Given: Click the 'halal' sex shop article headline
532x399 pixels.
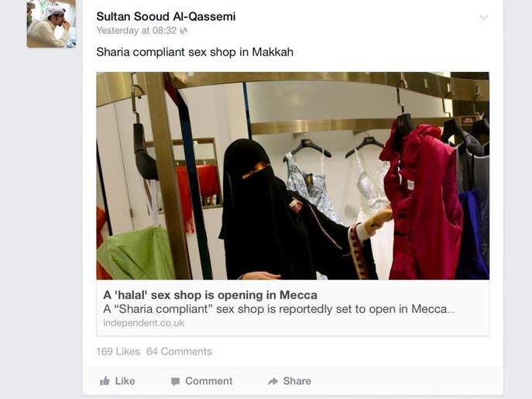Looking at the screenshot, I should pos(211,294).
